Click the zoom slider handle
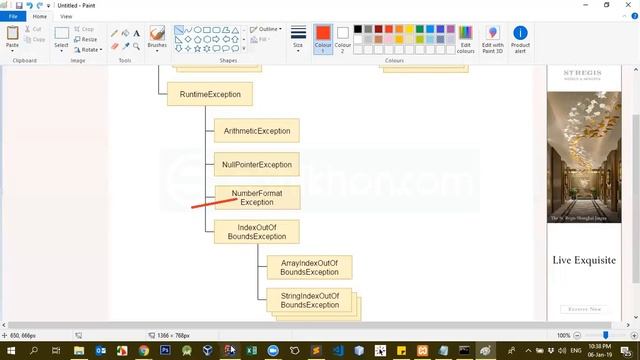 tap(606, 335)
